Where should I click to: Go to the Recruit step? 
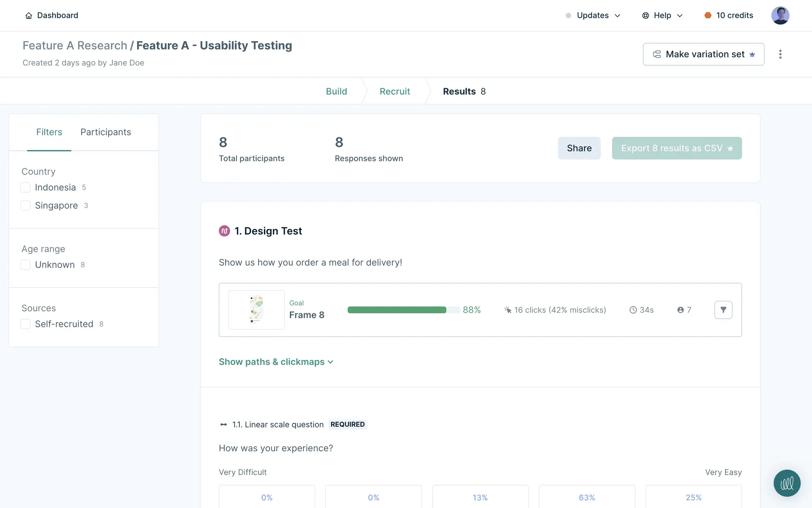point(395,91)
